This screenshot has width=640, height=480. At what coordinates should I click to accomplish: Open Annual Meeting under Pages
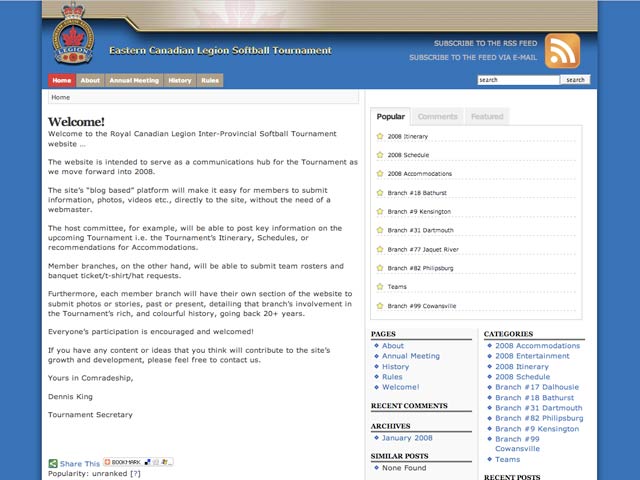(411, 356)
